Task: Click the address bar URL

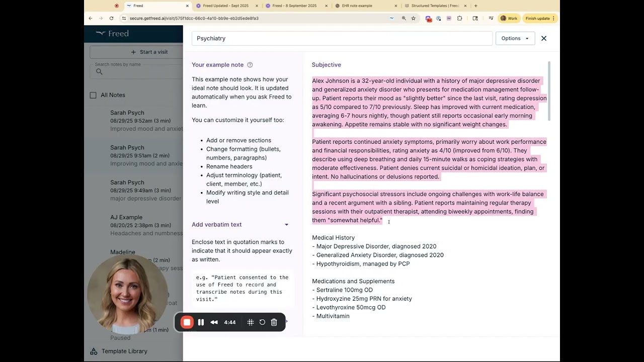Action: [x=194, y=18]
